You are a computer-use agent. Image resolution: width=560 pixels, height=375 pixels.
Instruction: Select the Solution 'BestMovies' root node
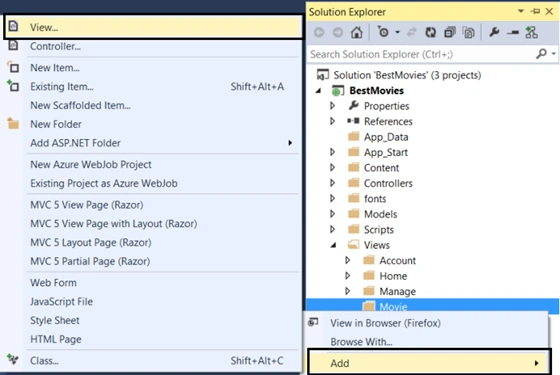coord(407,75)
